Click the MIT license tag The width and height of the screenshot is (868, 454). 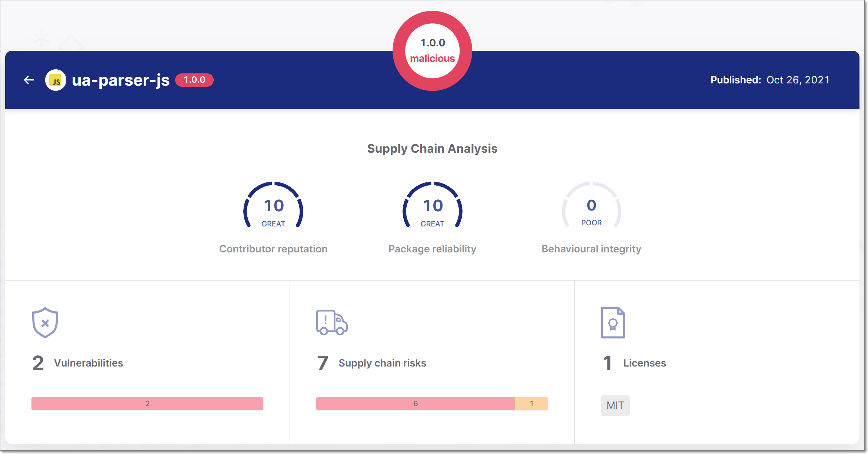coord(615,405)
